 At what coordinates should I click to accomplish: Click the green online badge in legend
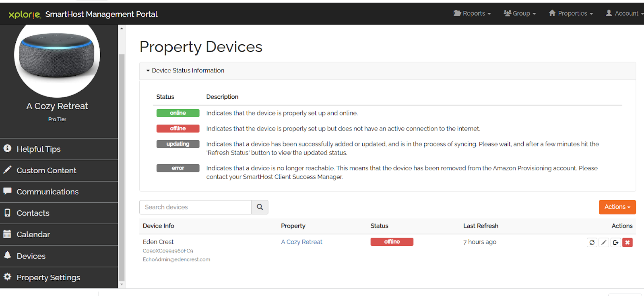pos(178,113)
